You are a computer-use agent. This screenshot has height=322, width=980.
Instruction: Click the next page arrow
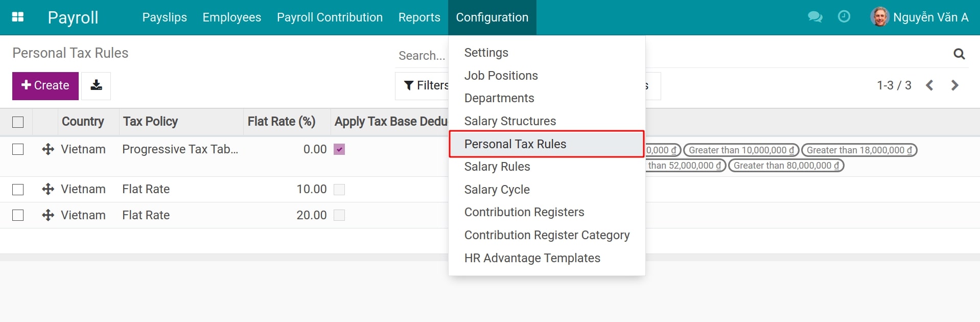(x=954, y=85)
